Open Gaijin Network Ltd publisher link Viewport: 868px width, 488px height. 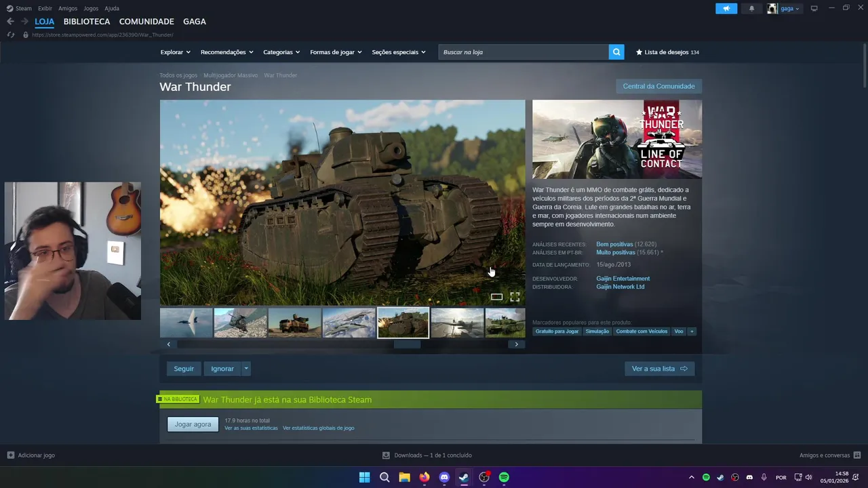pyautogui.click(x=620, y=287)
